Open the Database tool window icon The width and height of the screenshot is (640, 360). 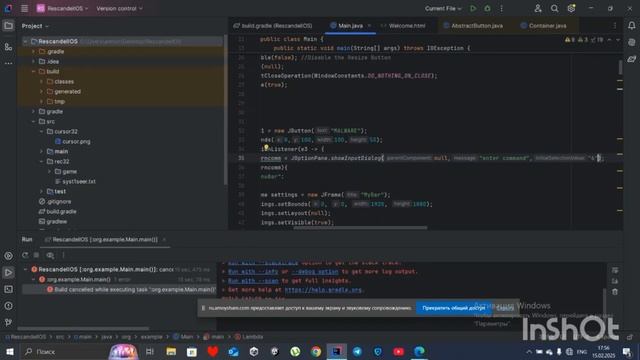coord(631,42)
